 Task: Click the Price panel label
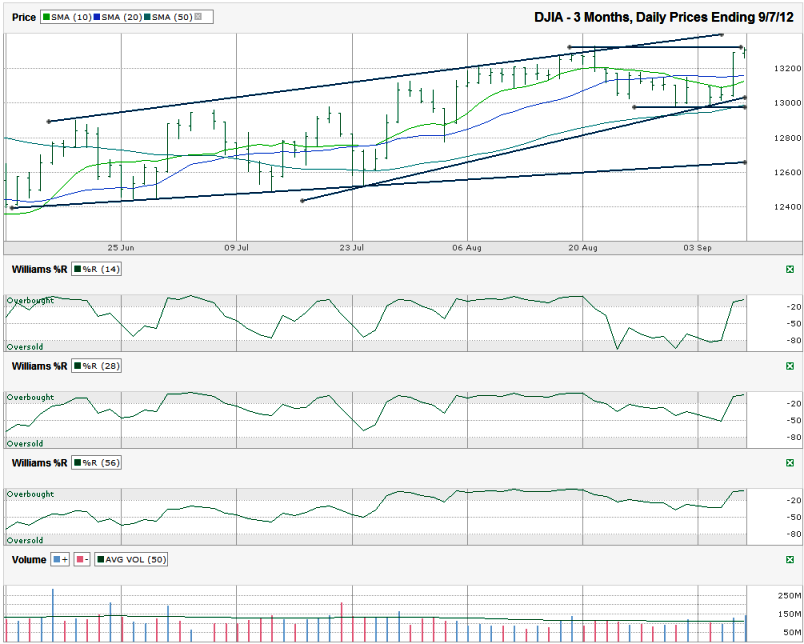point(24,17)
